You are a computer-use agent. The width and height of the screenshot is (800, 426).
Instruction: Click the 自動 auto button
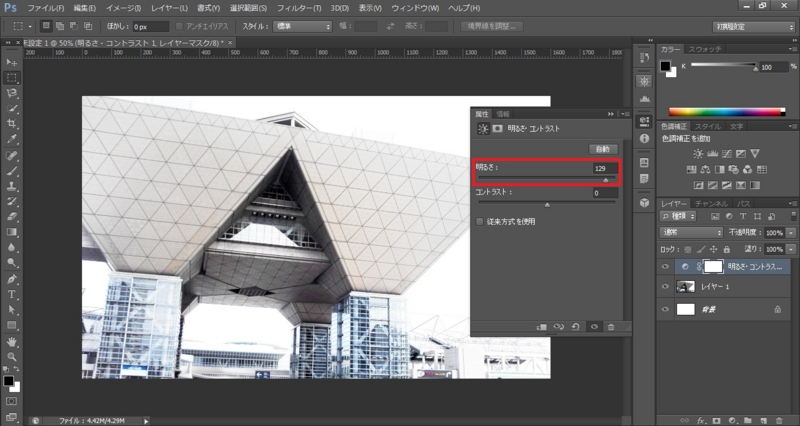pos(603,149)
